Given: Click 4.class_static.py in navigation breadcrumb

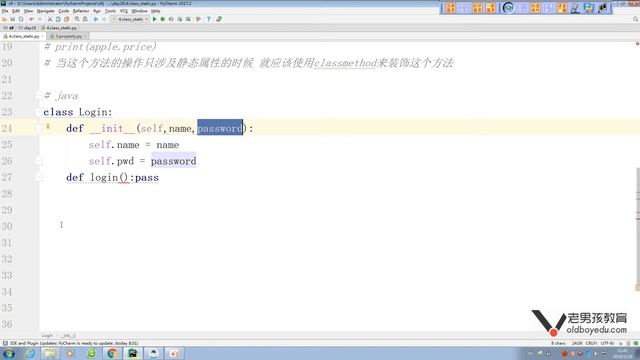Looking at the screenshot, I should click(x=59, y=28).
